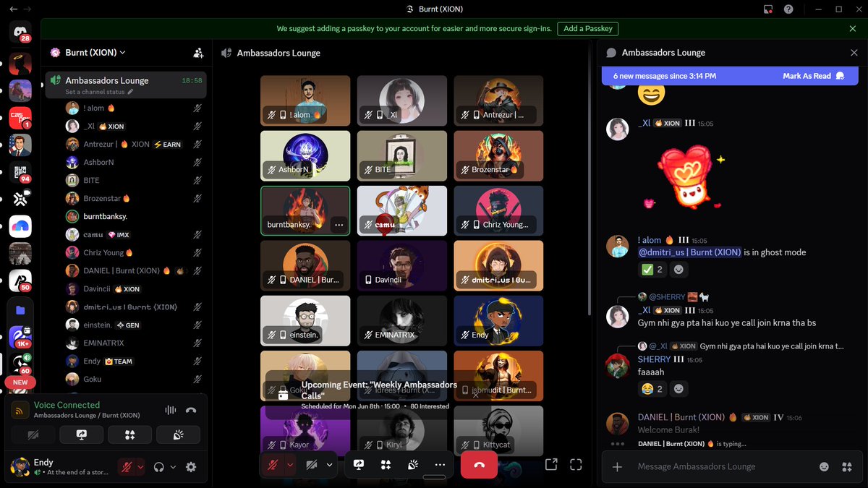
Task: Open Discord direct messages home icon
Action: (20, 32)
